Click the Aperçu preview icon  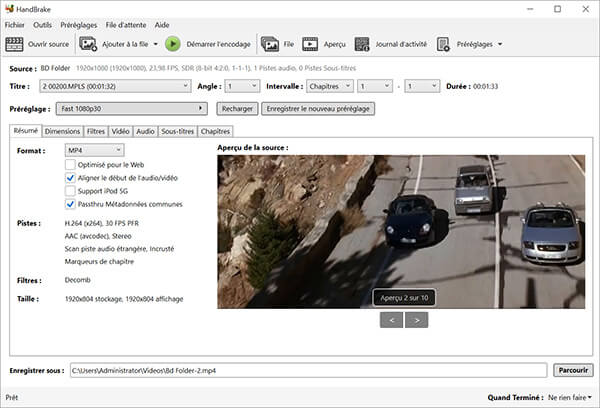[310, 44]
